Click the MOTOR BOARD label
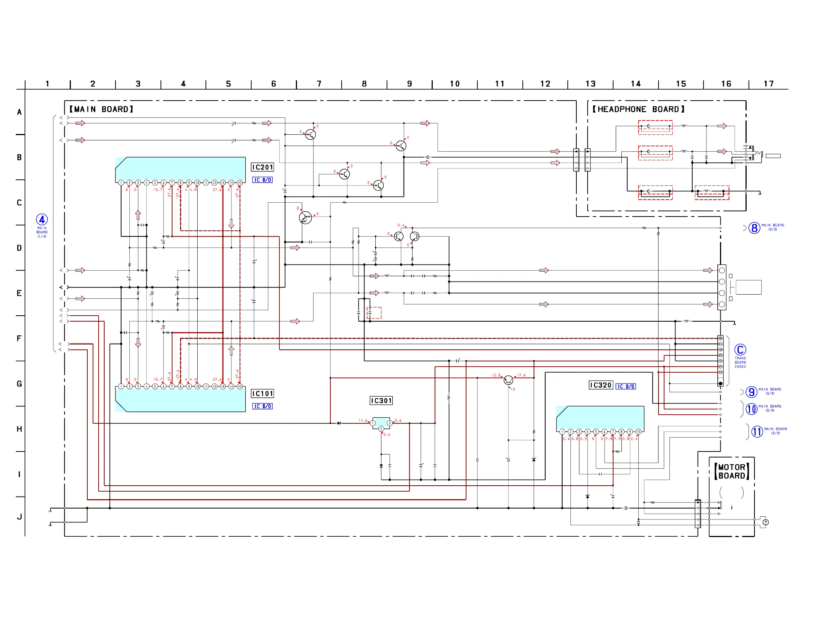Screen dimensions: 840x632 click(731, 472)
